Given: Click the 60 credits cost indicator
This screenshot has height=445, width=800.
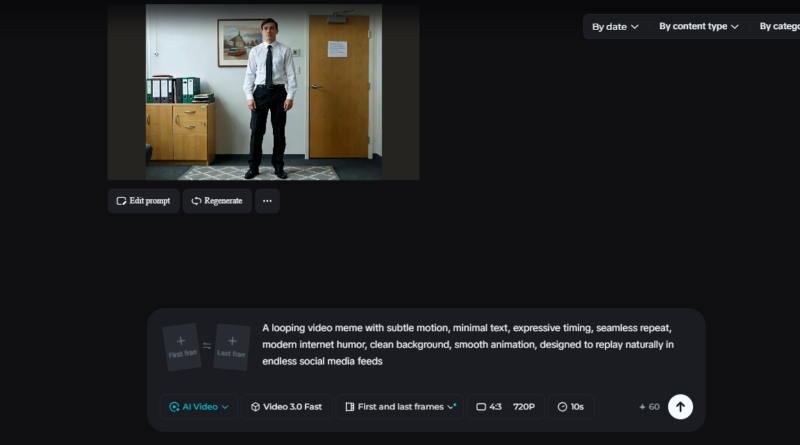Looking at the screenshot, I should pyautogui.click(x=649, y=407).
